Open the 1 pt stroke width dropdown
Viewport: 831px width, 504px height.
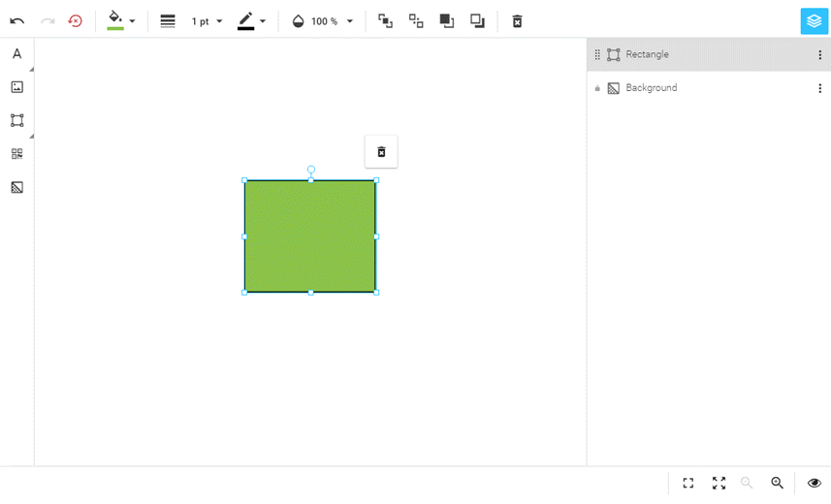click(207, 21)
